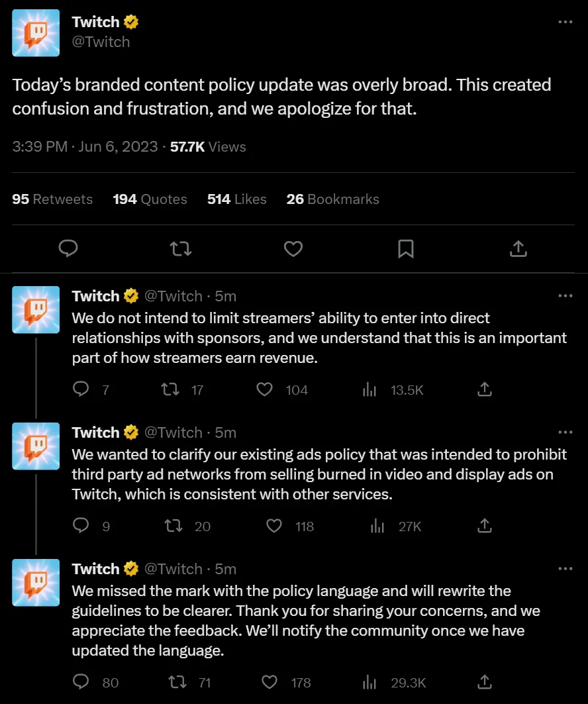Open more options on the ads policy reply

[565, 432]
